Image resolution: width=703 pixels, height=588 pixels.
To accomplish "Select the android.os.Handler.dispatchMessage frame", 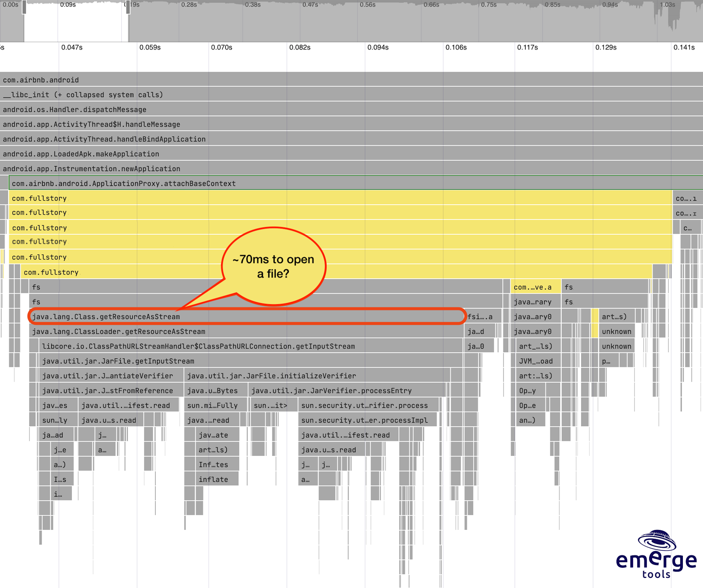I will [74, 109].
